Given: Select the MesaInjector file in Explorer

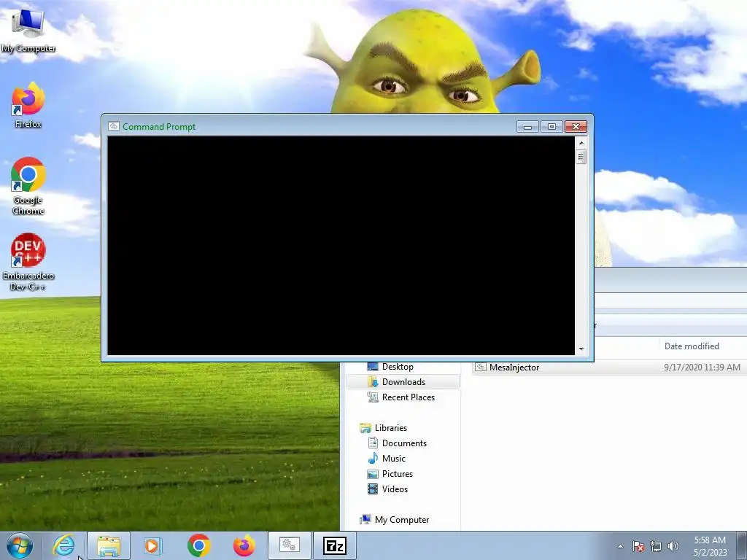Looking at the screenshot, I should 514,367.
